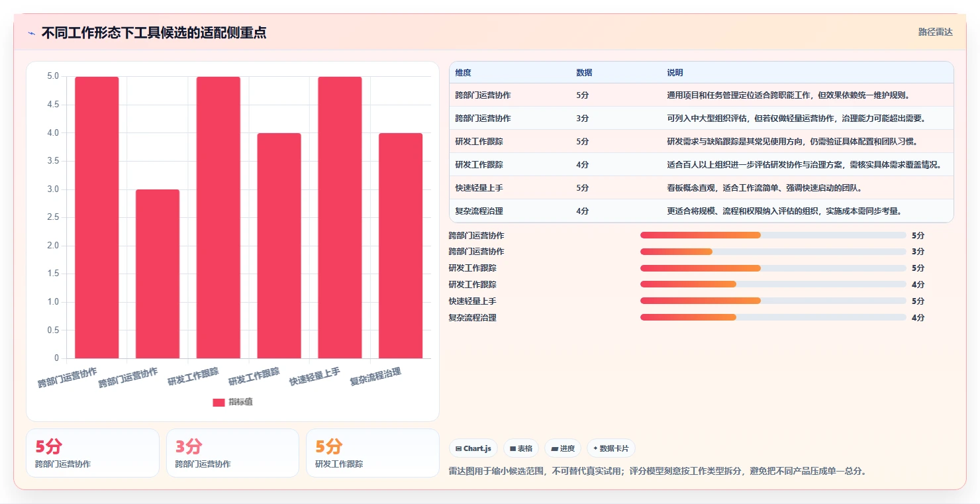Image resolution: width=980 pixels, height=504 pixels.
Task: Click the lightning icon beside the card title
Action: (31, 33)
